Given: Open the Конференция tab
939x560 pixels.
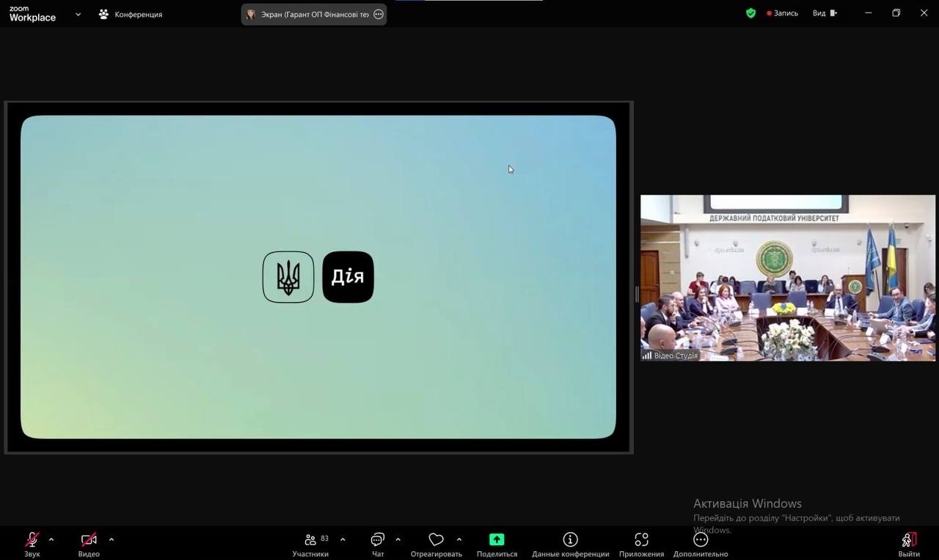Looking at the screenshot, I should coord(131,14).
